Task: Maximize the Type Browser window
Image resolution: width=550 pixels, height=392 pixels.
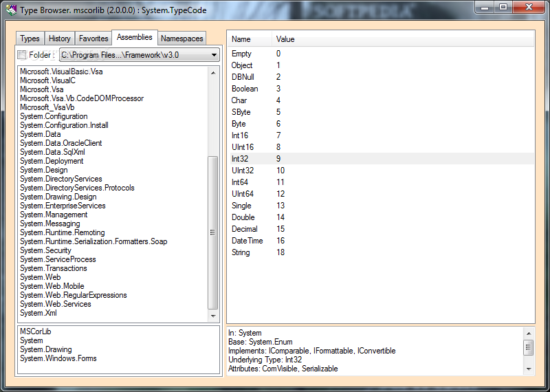Action: coord(503,7)
